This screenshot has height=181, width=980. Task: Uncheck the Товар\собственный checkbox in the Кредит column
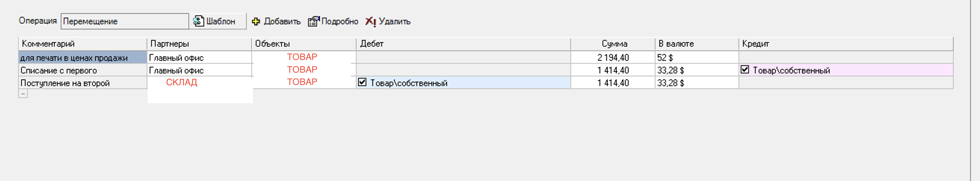[x=745, y=70]
